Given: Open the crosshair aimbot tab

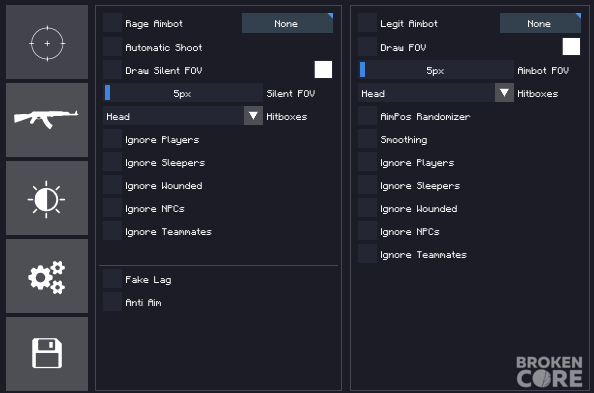Looking at the screenshot, I should coord(47,42).
